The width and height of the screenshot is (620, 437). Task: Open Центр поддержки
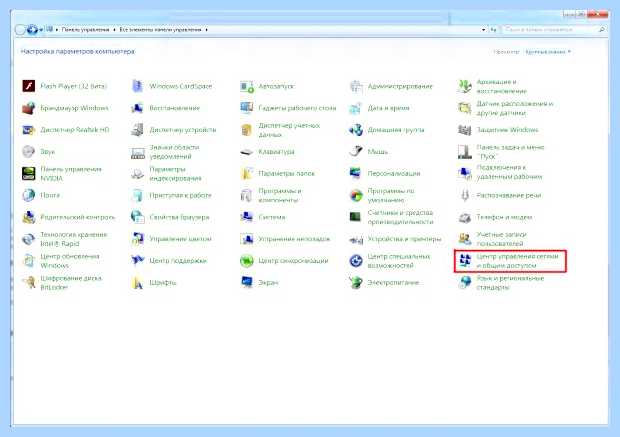tap(169, 261)
